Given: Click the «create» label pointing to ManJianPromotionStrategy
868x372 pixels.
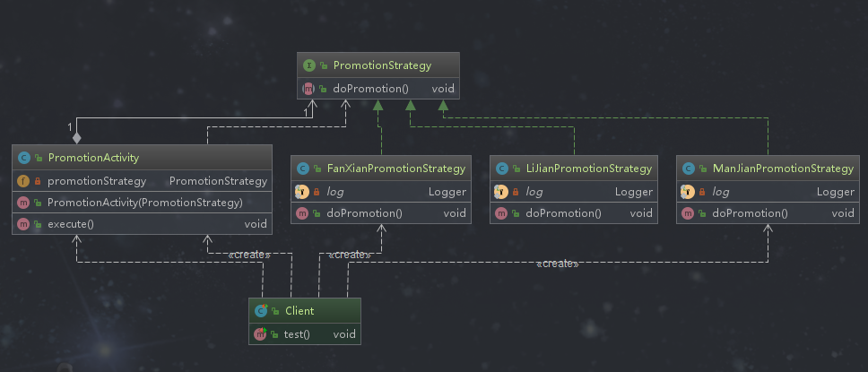Looking at the screenshot, I should tap(557, 264).
